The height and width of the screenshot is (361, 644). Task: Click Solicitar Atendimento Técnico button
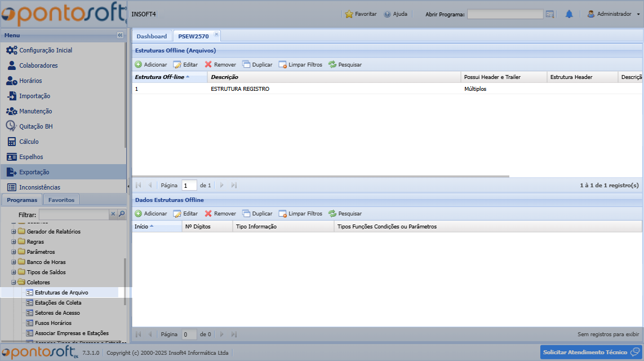tap(590, 352)
